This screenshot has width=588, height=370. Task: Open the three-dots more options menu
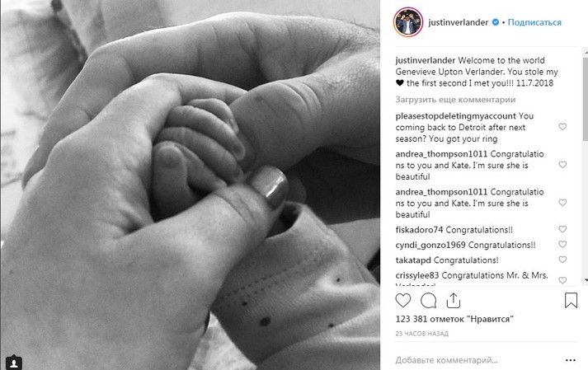[571, 360]
